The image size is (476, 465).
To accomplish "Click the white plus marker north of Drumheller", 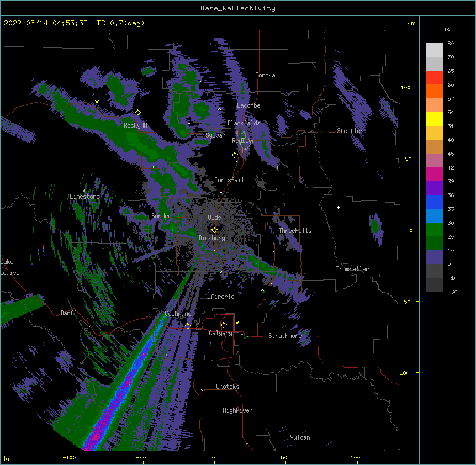I will (x=338, y=207).
